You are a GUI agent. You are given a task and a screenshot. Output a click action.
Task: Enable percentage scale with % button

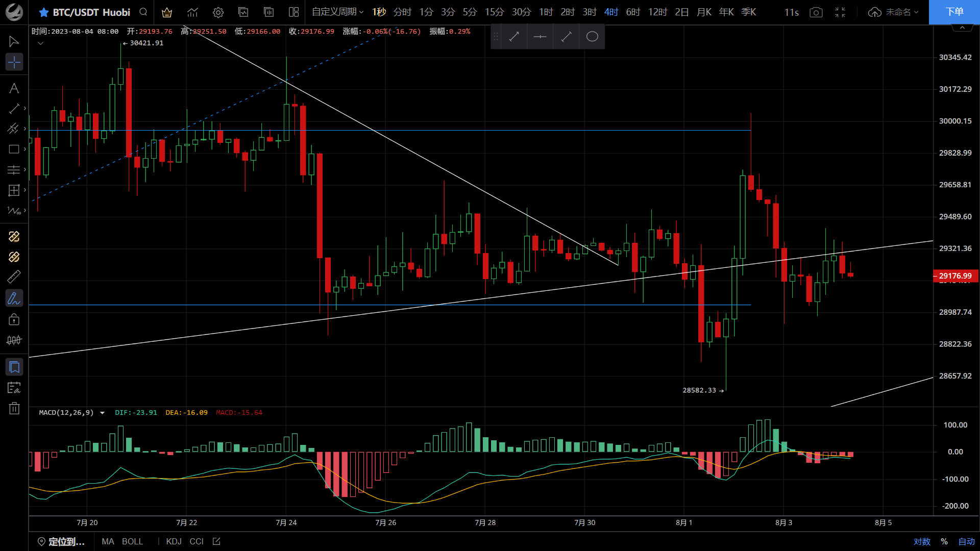coord(944,542)
